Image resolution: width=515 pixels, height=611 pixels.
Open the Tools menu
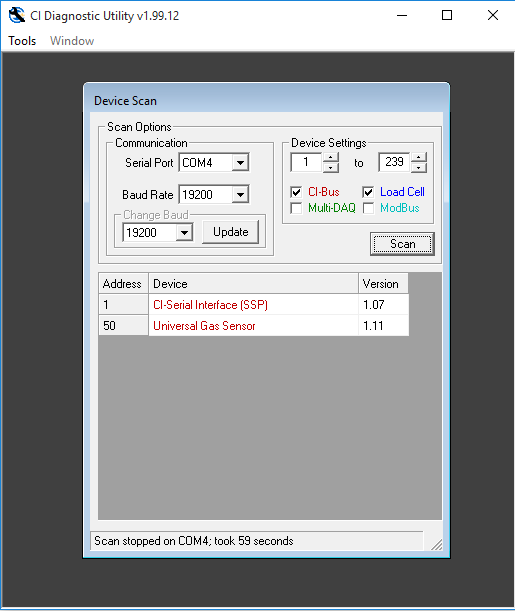pyautogui.click(x=22, y=41)
